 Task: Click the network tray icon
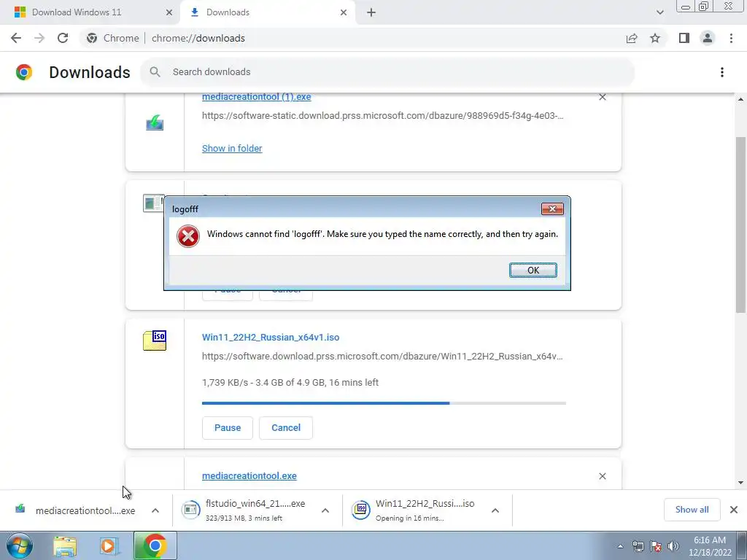coord(638,546)
